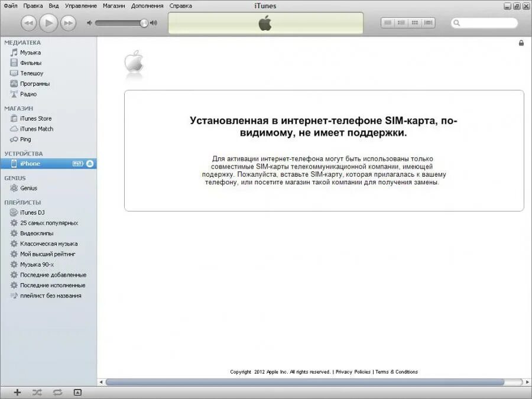Click the max volume speaker icon
Screen dimensions: 532x399
(154, 22)
